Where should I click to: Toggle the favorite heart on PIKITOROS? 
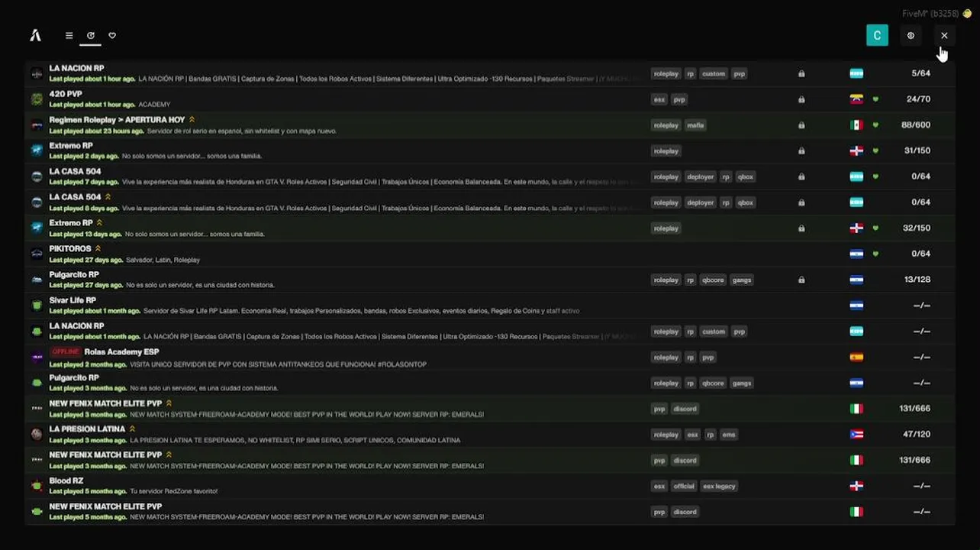coord(875,254)
